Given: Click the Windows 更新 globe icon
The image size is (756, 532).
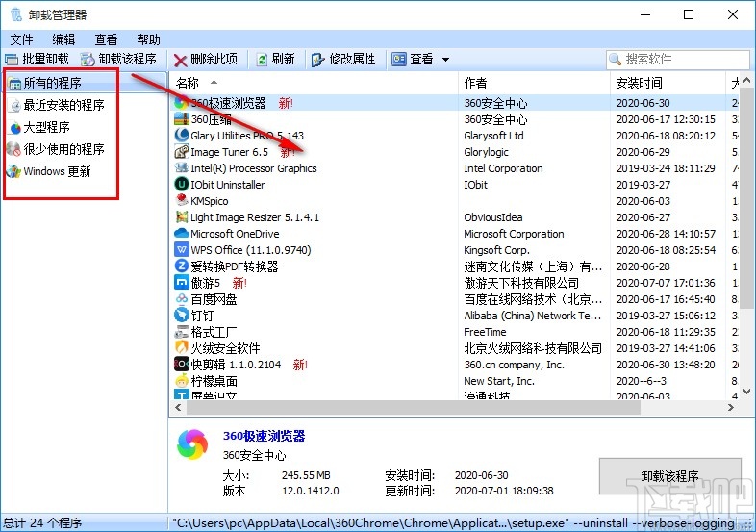Looking at the screenshot, I should click(x=14, y=171).
